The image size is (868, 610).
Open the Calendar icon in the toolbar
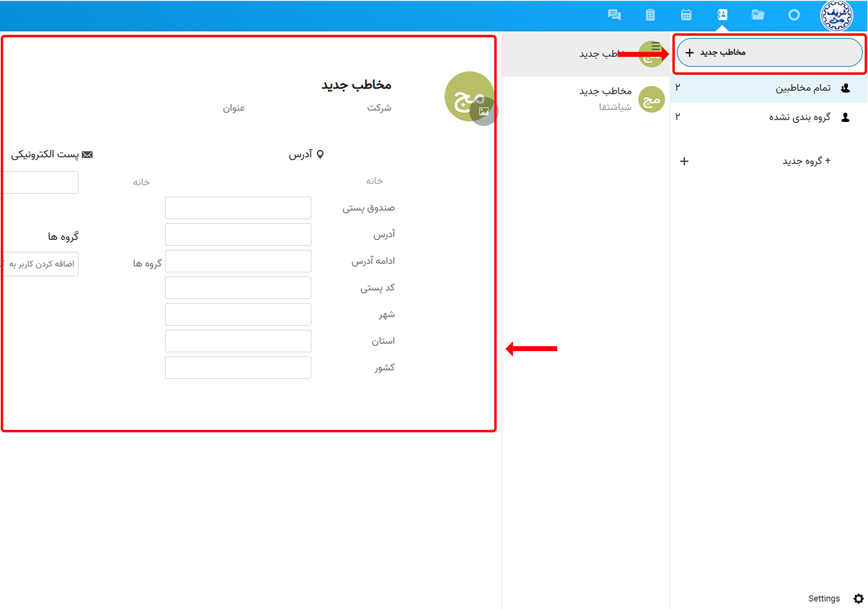[x=686, y=15]
